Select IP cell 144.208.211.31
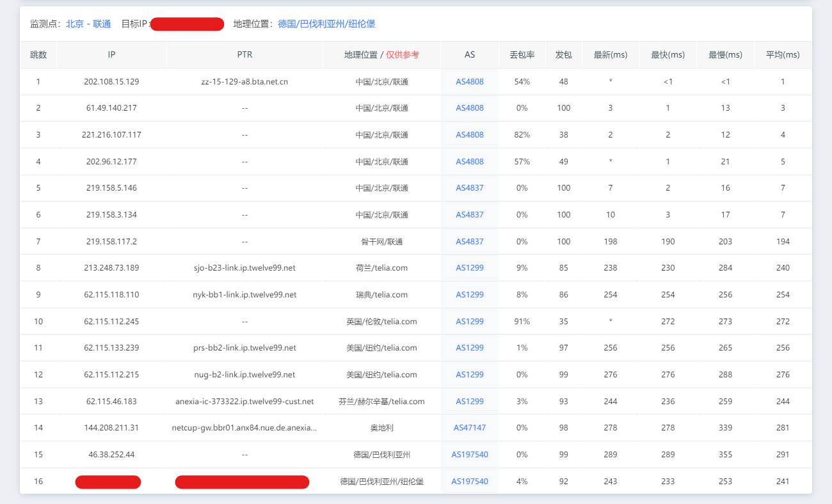Image resolution: width=832 pixels, height=504 pixels. point(111,428)
